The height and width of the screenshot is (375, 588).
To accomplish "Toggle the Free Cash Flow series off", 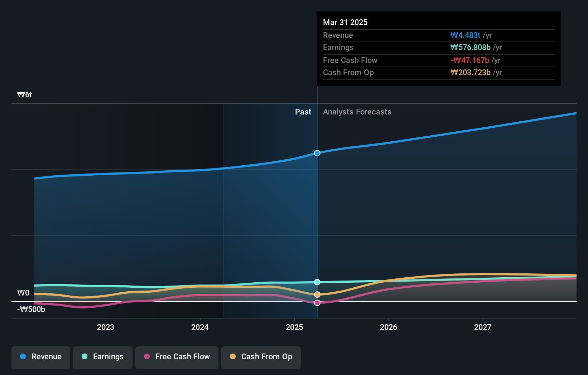I will click(177, 357).
